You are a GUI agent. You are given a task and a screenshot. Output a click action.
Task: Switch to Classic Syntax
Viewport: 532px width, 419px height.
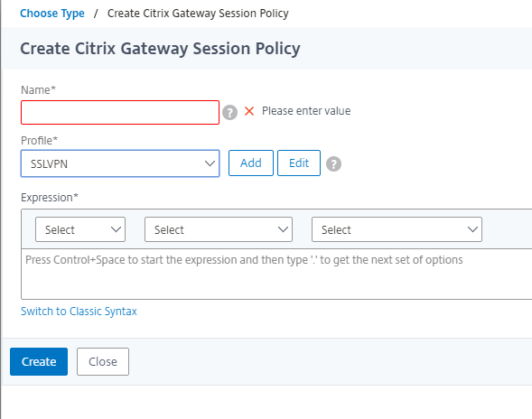tap(79, 312)
